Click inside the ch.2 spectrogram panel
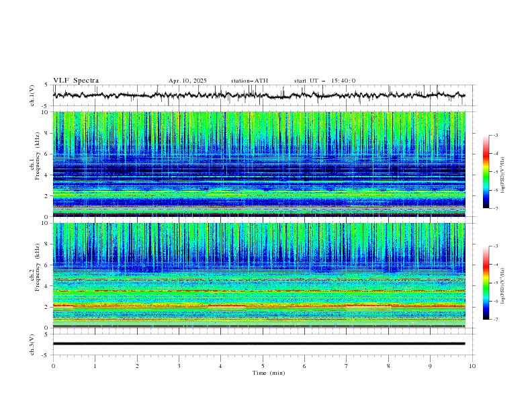 pos(259,275)
